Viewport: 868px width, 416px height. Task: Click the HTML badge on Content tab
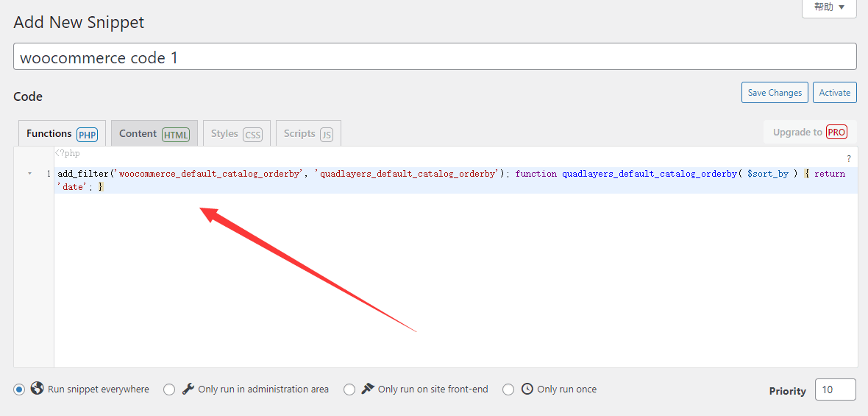176,135
